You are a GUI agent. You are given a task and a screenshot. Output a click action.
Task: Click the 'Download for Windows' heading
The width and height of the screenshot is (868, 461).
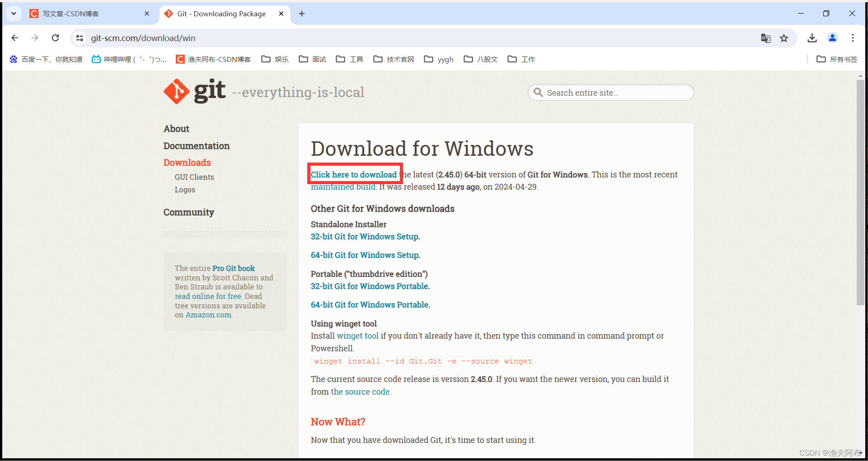tap(422, 149)
